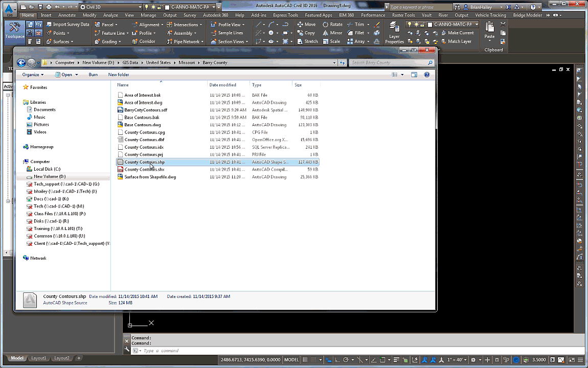Toggle the Explorer preview pane icon
This screenshot has width=588, height=368.
[414, 75]
